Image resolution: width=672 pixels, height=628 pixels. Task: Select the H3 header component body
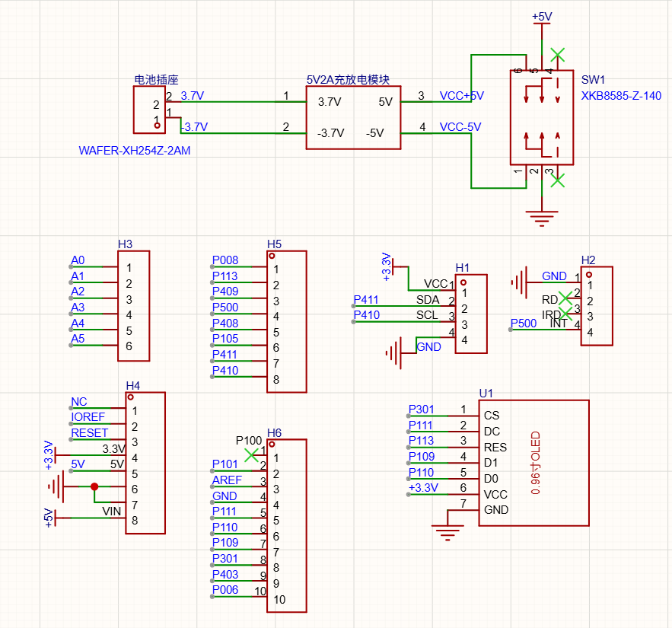(134, 306)
